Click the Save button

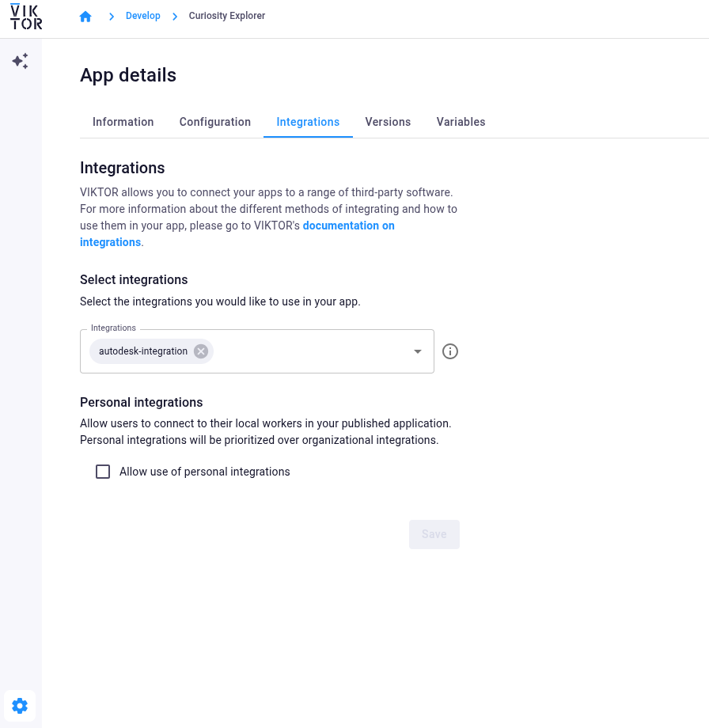pyautogui.click(x=434, y=534)
